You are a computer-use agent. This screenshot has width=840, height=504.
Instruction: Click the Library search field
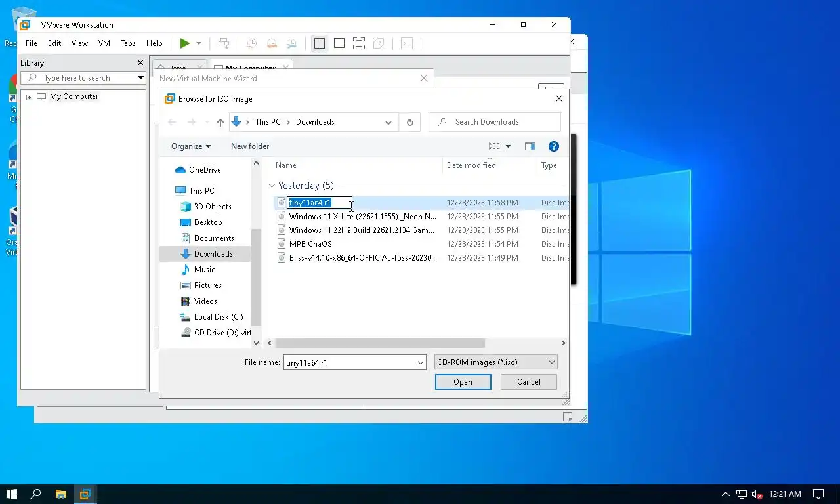coord(84,78)
